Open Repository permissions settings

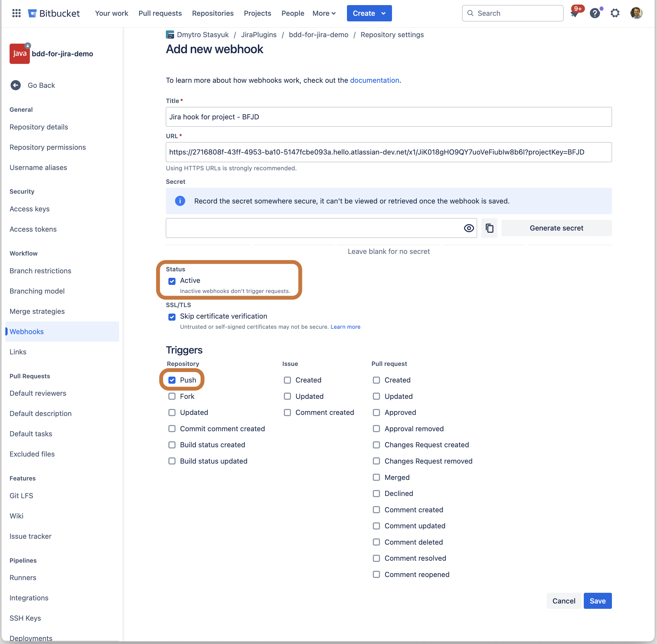(48, 147)
